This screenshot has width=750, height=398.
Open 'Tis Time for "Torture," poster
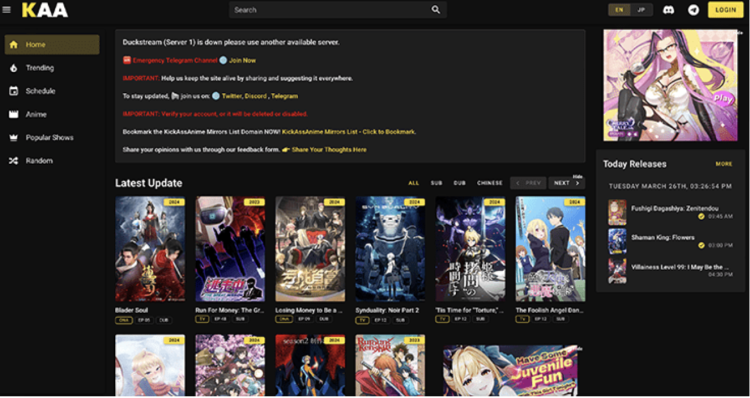point(470,249)
